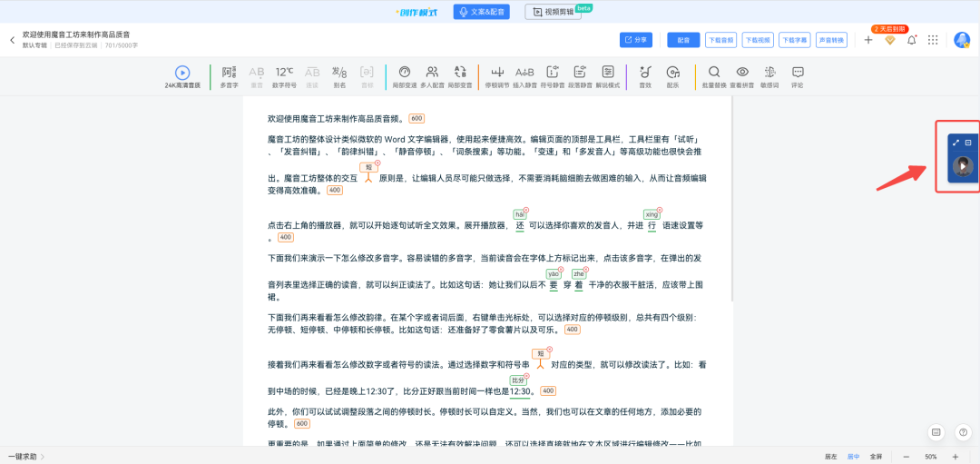980x464 pixels.
Task: Open the 音效 sound effects tool
Action: pos(646,77)
